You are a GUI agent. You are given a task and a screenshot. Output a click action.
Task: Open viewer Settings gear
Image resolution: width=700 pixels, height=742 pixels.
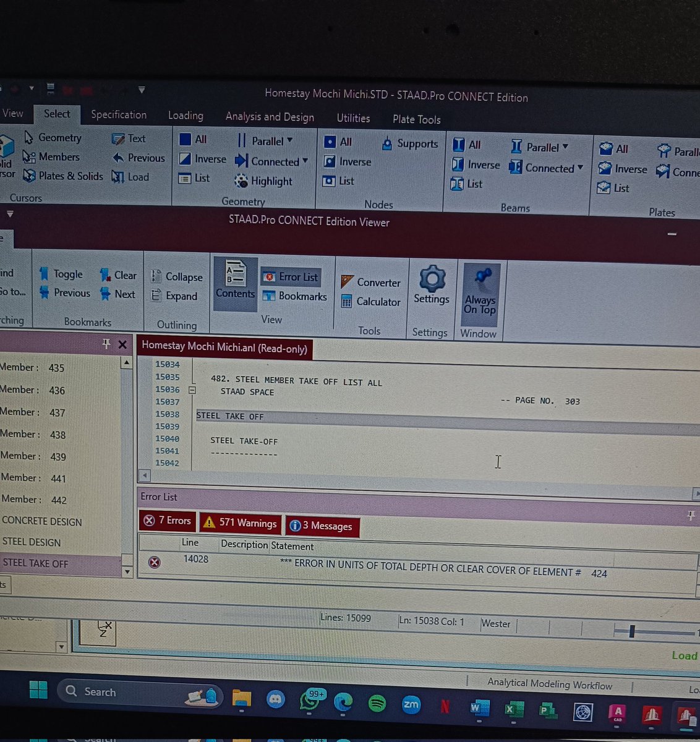(432, 286)
